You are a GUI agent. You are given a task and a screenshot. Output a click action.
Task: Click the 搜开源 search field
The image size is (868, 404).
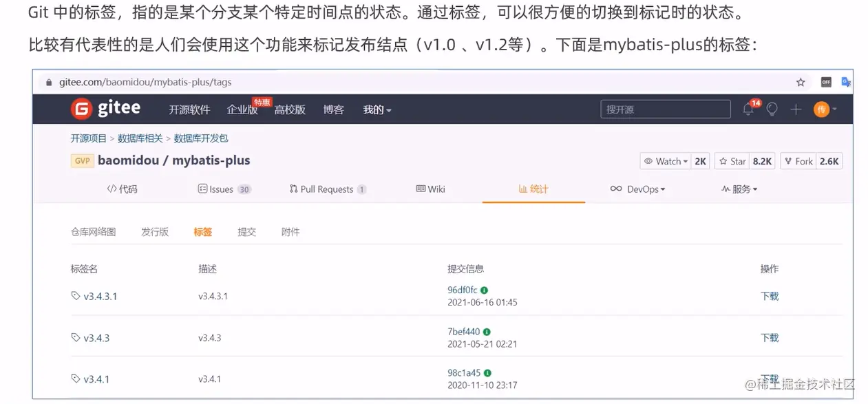[x=666, y=109]
